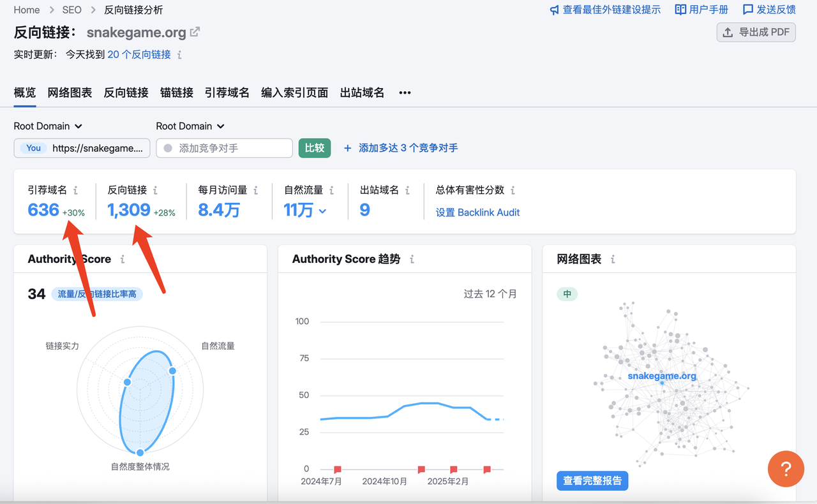
Task: Click info icon next to Authority Score 趋势
Action: pyautogui.click(x=412, y=259)
